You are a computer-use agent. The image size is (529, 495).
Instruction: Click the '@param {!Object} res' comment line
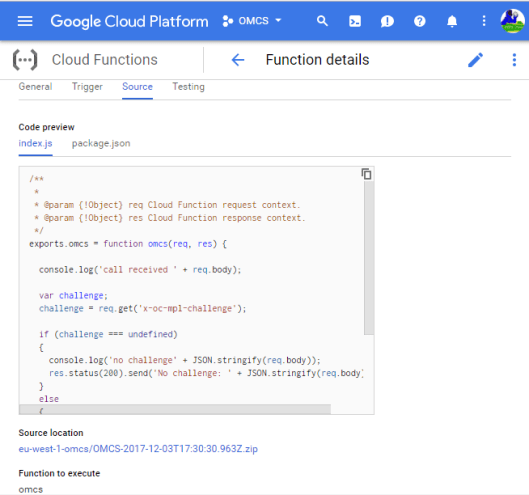tap(169, 218)
